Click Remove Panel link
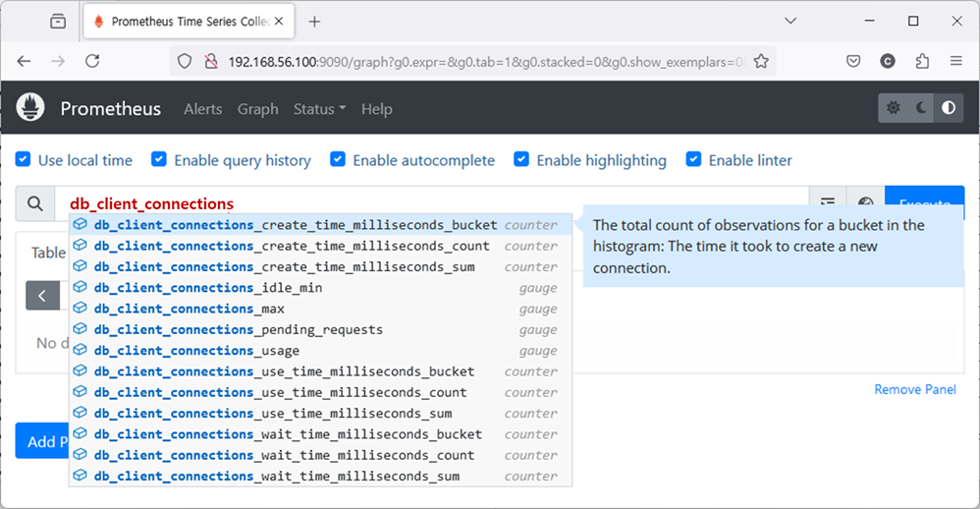This screenshot has height=509, width=980. point(915,389)
